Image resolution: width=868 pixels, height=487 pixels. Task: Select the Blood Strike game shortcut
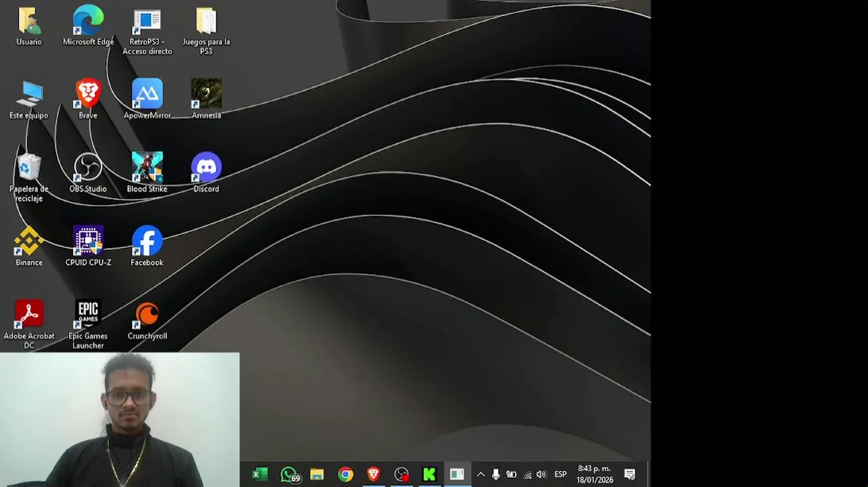(147, 174)
